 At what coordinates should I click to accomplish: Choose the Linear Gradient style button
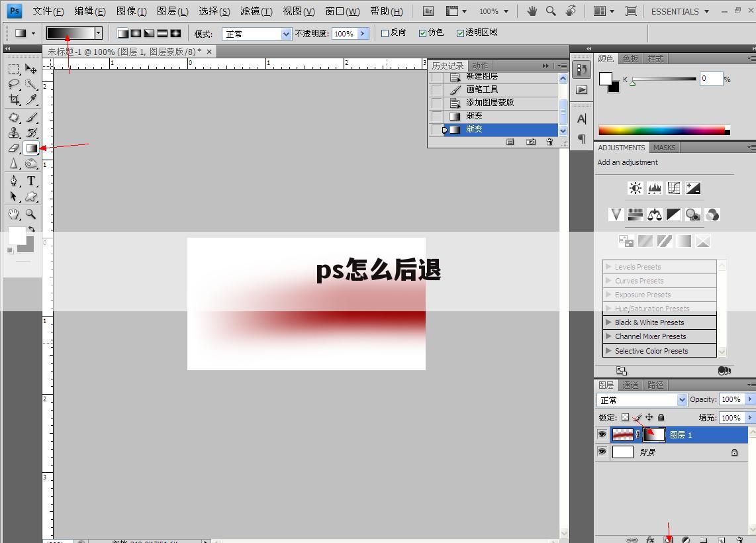point(123,33)
